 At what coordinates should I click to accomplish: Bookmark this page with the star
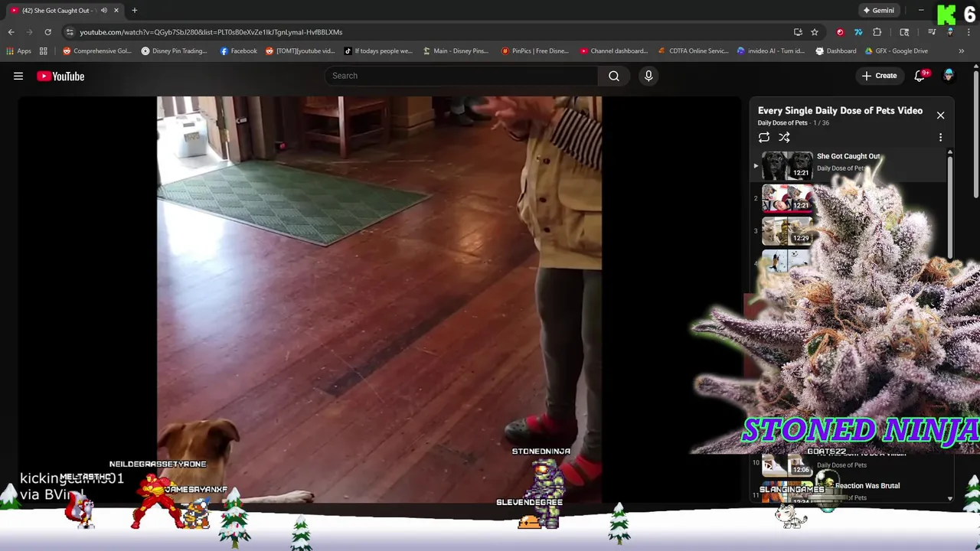(x=815, y=32)
